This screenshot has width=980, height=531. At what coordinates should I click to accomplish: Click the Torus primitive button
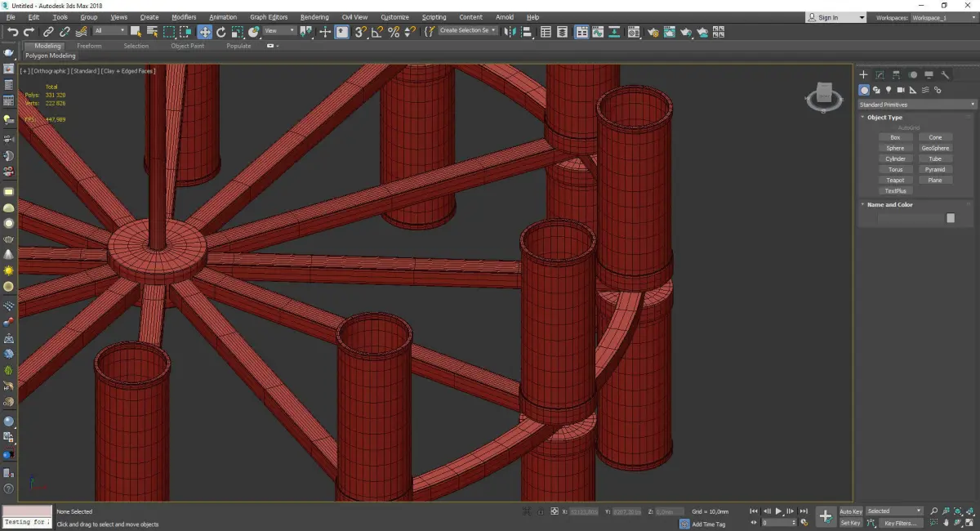(895, 170)
